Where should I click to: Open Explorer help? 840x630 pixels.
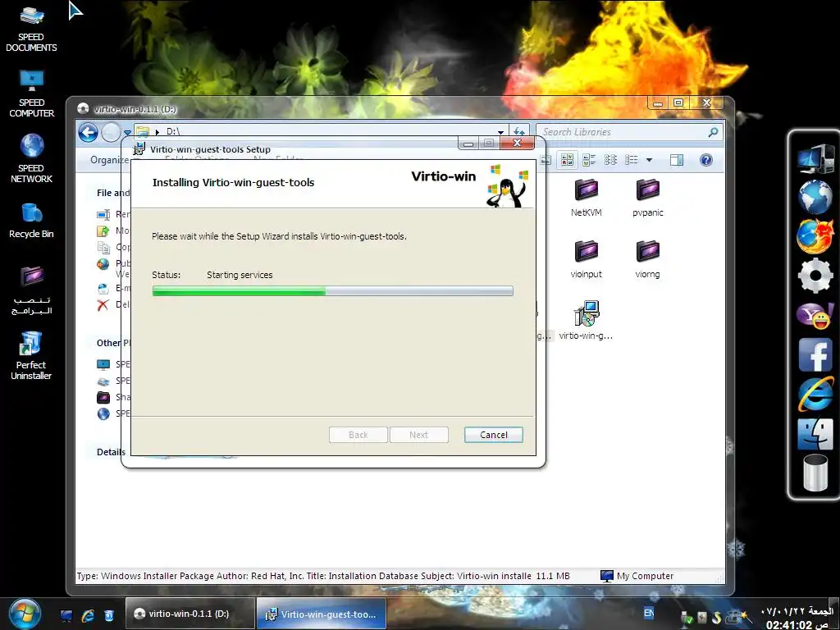click(x=706, y=160)
